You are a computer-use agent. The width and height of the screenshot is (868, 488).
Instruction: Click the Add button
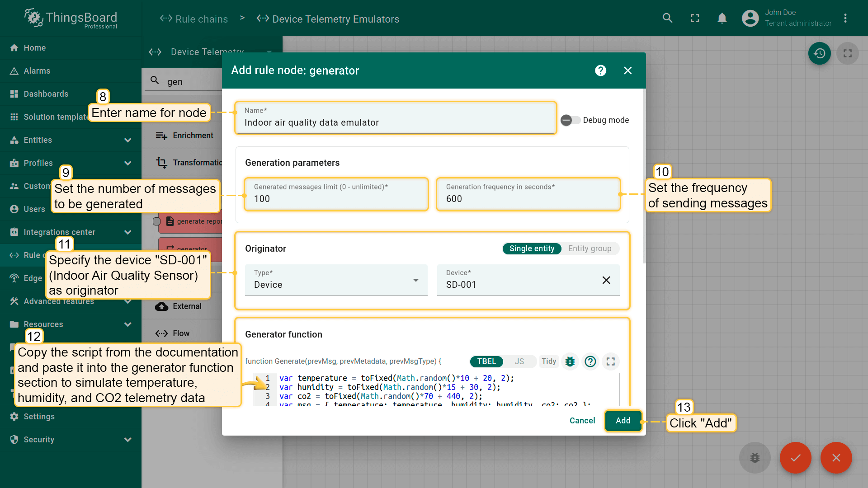pyautogui.click(x=623, y=421)
